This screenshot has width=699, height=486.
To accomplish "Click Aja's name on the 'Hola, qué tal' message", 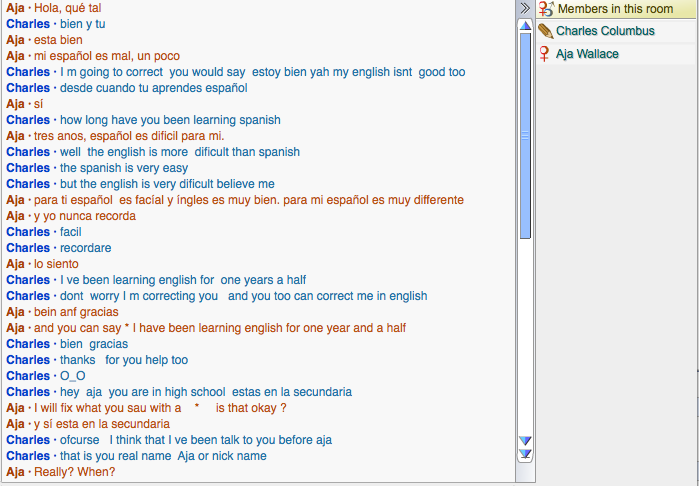I will coord(15,8).
